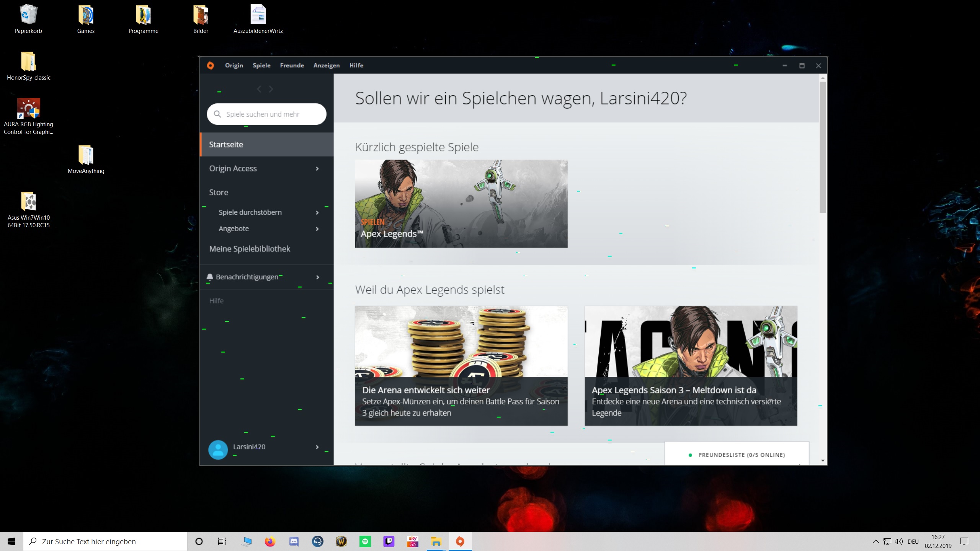Open Firefox from the taskbar
Screen dimensions: 980x551
[270, 541]
